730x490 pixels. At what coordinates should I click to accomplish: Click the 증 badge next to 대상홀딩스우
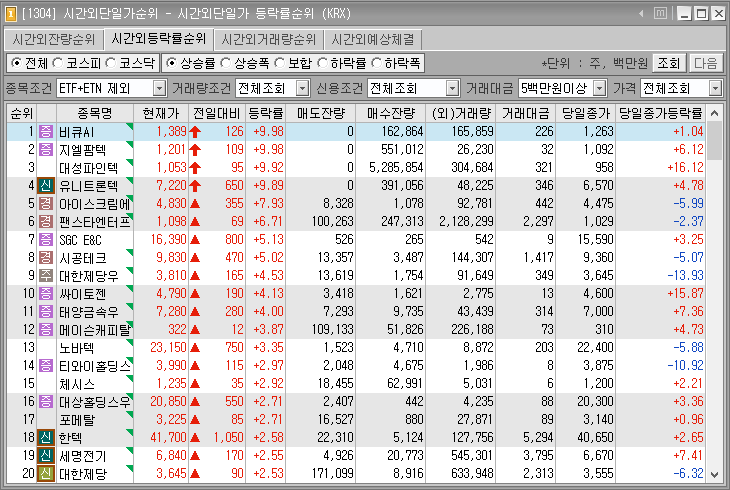(x=46, y=402)
